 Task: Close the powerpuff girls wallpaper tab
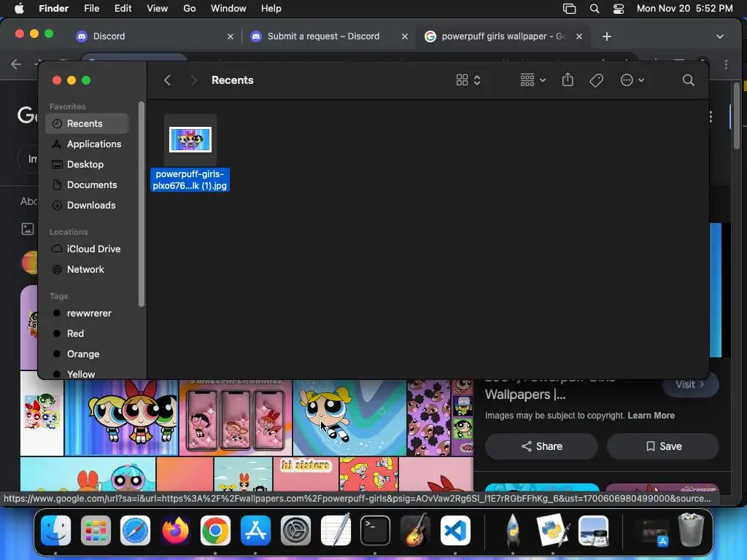578,36
